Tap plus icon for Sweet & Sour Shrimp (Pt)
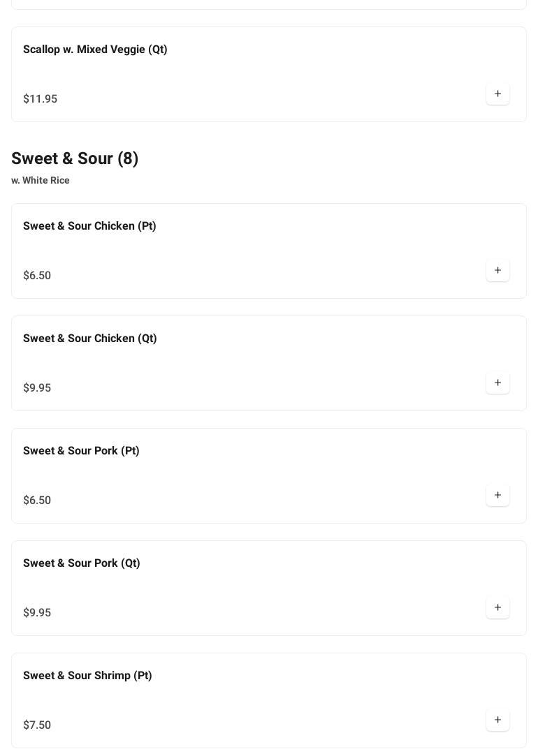This screenshot has height=756, width=538. pos(497,720)
